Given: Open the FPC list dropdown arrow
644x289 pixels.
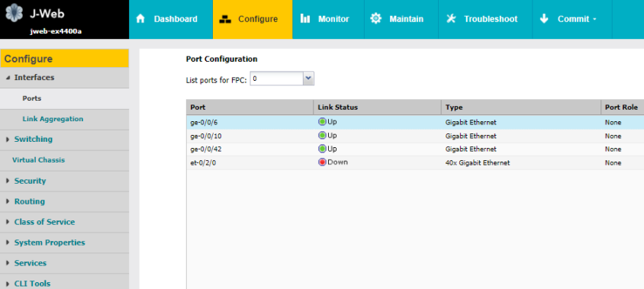Looking at the screenshot, I should click(x=308, y=79).
